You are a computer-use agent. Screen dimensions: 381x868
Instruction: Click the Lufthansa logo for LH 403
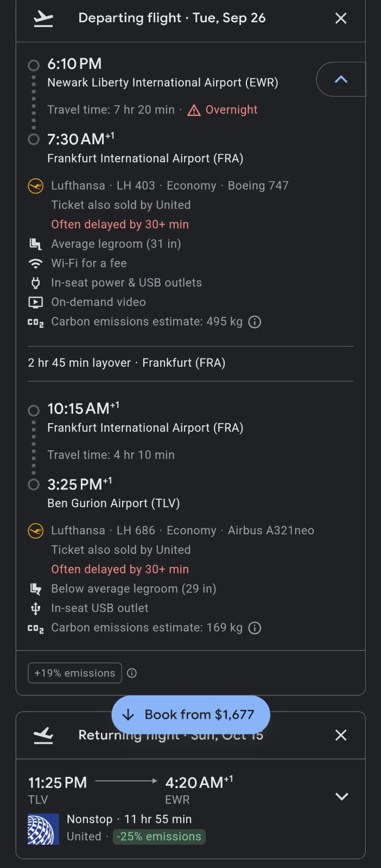[36, 186]
